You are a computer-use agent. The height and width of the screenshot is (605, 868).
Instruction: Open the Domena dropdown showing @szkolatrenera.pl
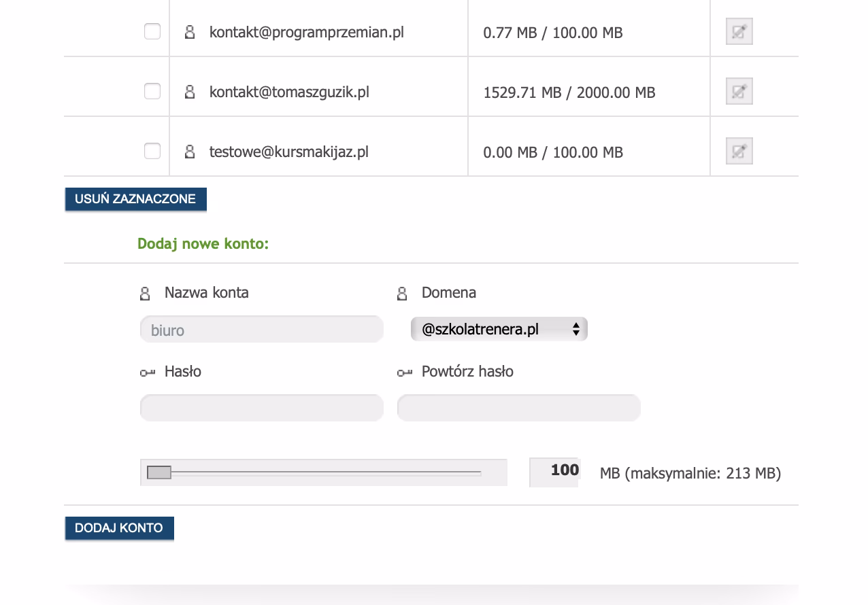pyautogui.click(x=499, y=328)
